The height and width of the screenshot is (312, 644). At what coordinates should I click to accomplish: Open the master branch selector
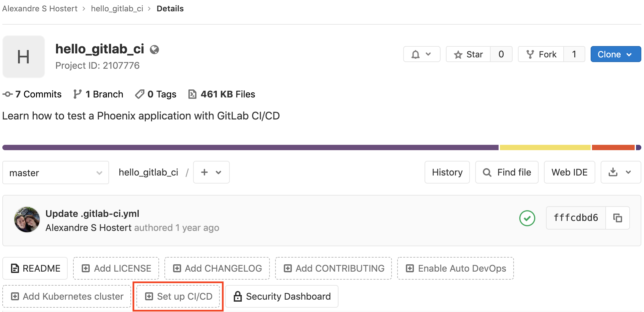pyautogui.click(x=56, y=173)
